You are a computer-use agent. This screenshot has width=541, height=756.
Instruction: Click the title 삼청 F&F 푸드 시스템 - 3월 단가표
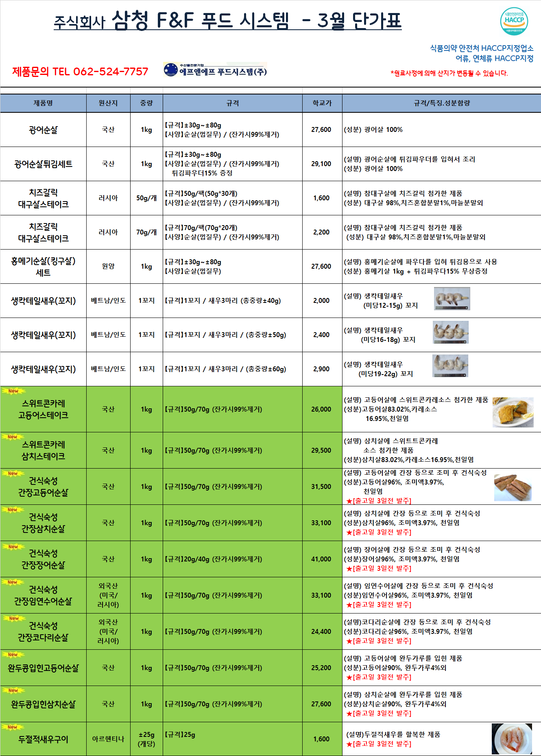pyautogui.click(x=228, y=20)
